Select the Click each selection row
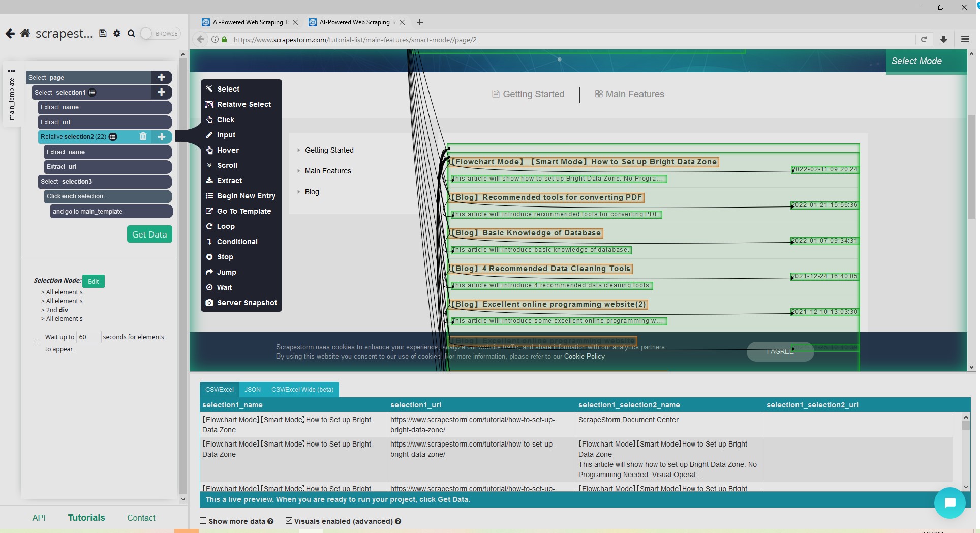Viewport: 980px width, 533px height. (x=108, y=196)
